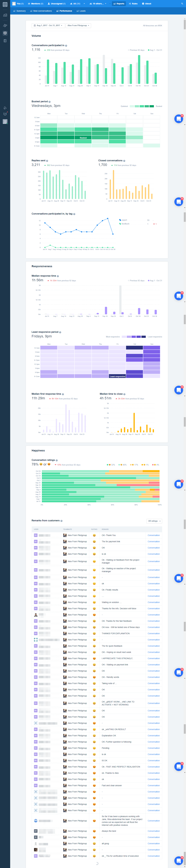Click the user avatar in the left sidebar
Viewport: 186px width, 868px height.
pyautogui.click(x=5, y=122)
